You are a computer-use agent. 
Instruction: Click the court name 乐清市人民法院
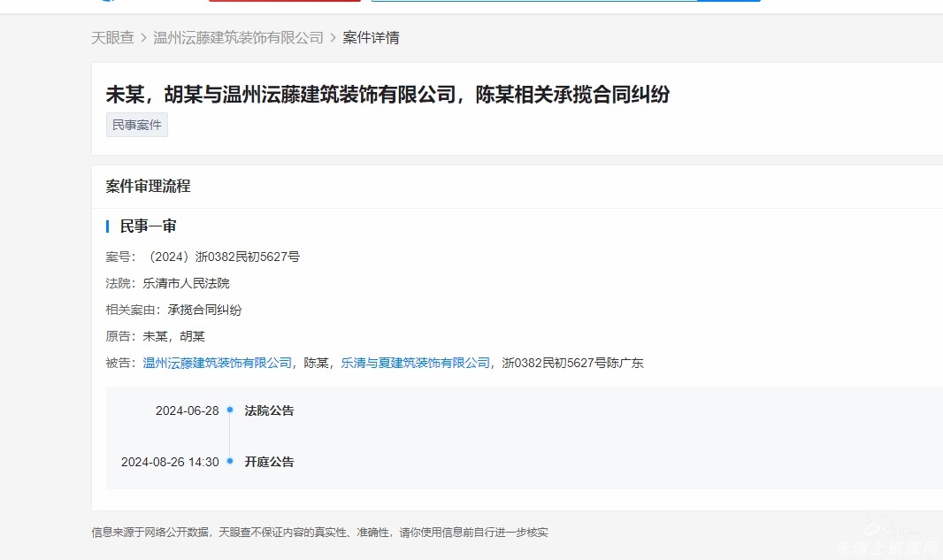(x=186, y=283)
